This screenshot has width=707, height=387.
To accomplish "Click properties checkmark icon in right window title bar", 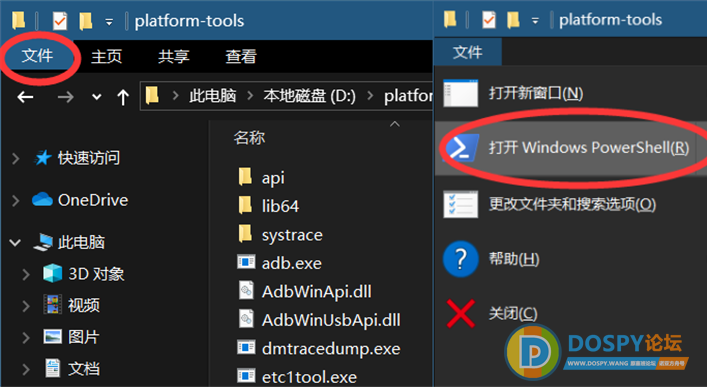I will point(488,20).
